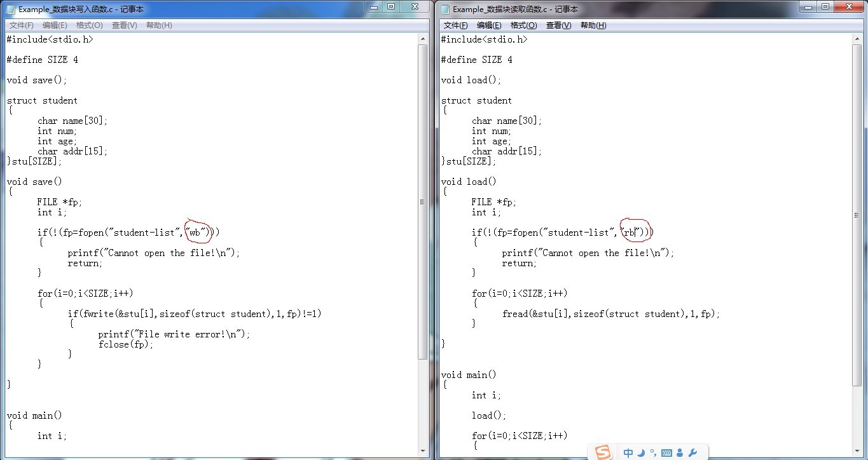Click "fclose(fp);" line in left window
The height and width of the screenshot is (460, 868).
coord(126,344)
